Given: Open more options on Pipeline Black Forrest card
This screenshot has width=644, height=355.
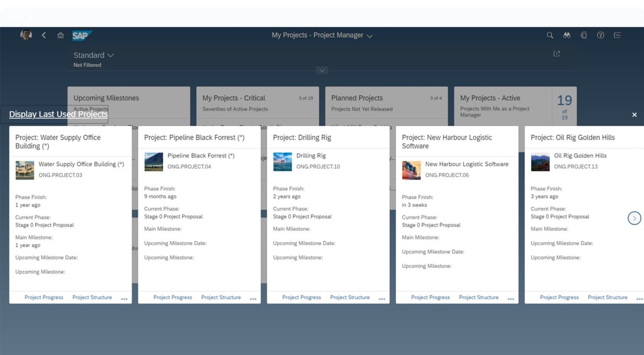Looking at the screenshot, I should tap(253, 299).
